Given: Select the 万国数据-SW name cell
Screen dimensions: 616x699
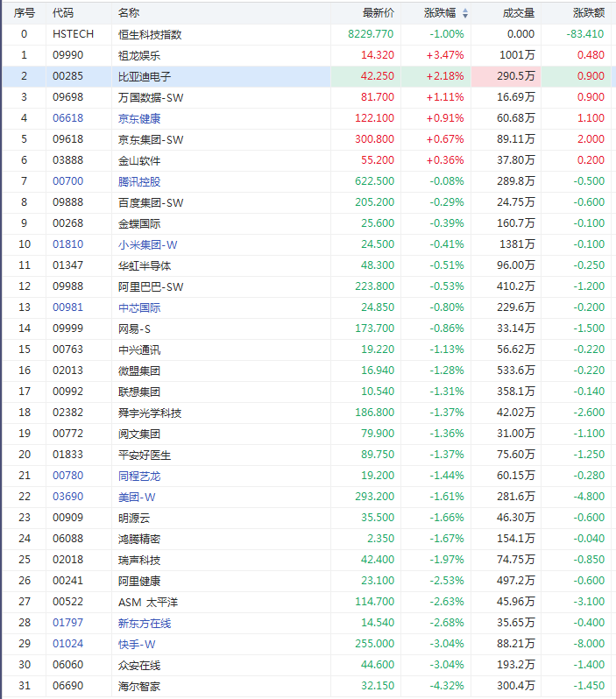Looking at the screenshot, I should coord(151,97).
